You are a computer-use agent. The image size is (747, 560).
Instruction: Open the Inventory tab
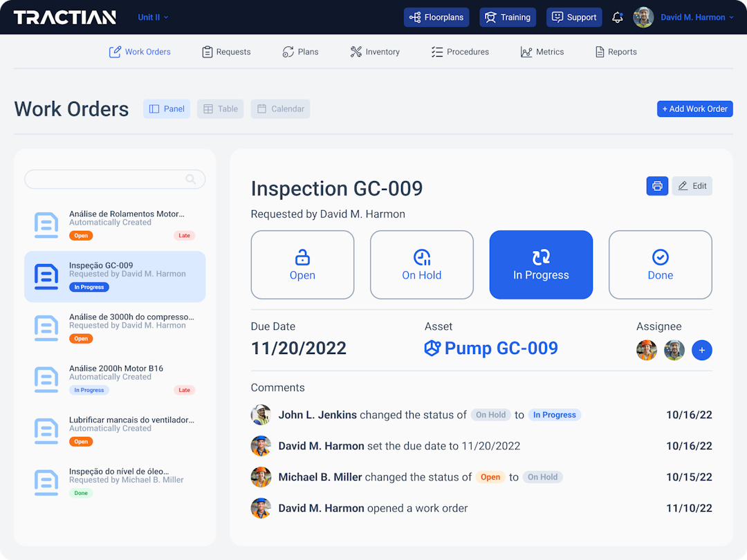(x=375, y=52)
